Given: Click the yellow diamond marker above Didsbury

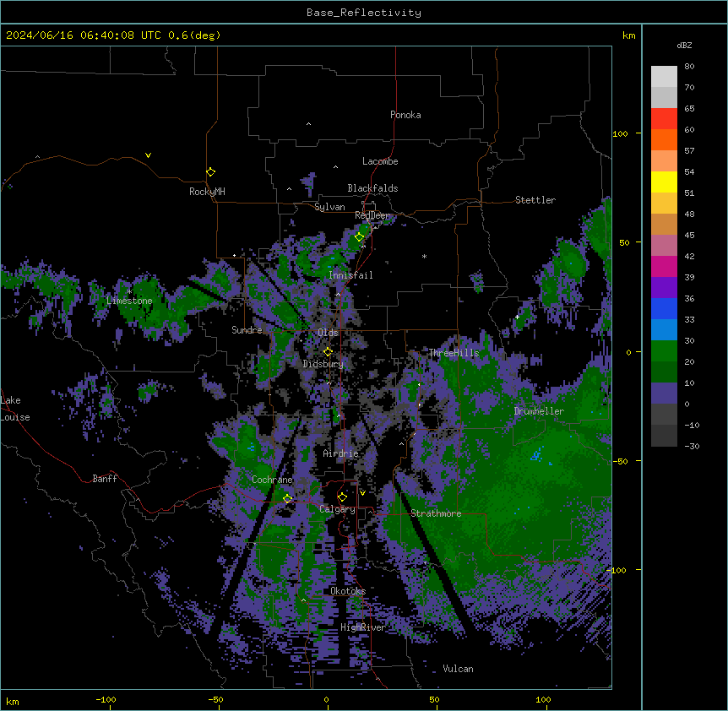Looking at the screenshot, I should coord(328,352).
